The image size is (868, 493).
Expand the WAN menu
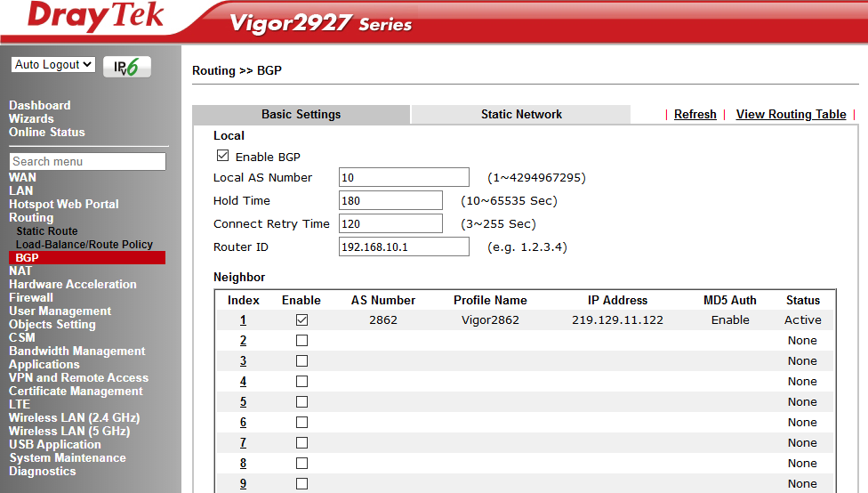coord(22,177)
